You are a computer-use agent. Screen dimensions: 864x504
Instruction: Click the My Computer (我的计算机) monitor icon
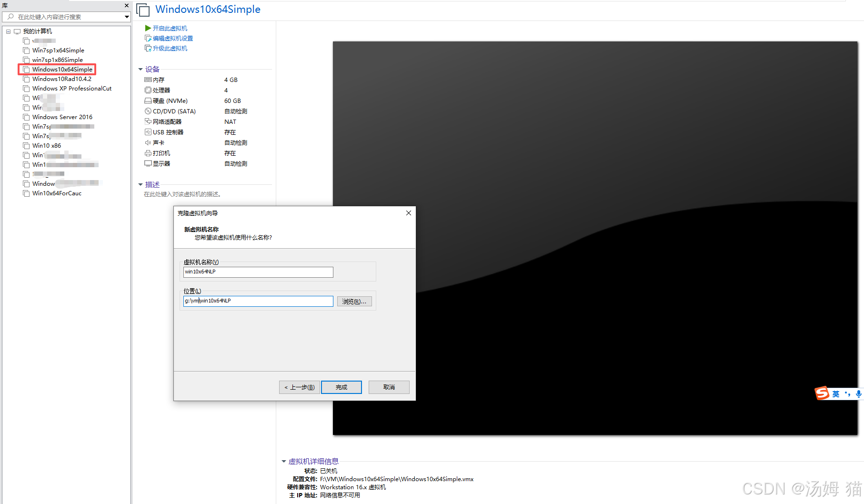click(x=17, y=31)
